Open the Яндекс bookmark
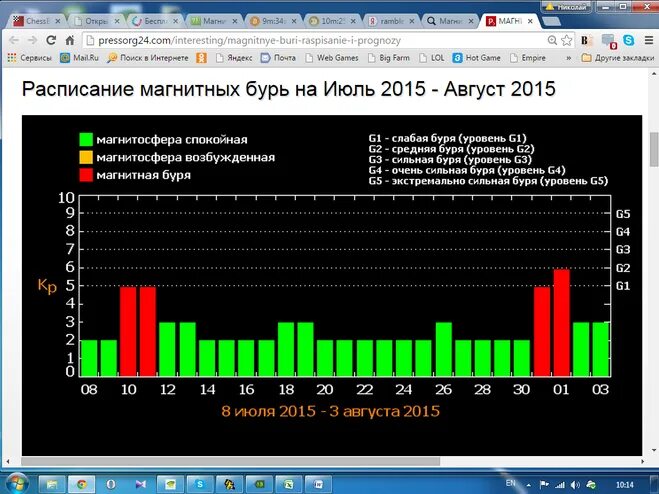Image resolution: width=659 pixels, height=494 pixels. pyautogui.click(x=234, y=58)
